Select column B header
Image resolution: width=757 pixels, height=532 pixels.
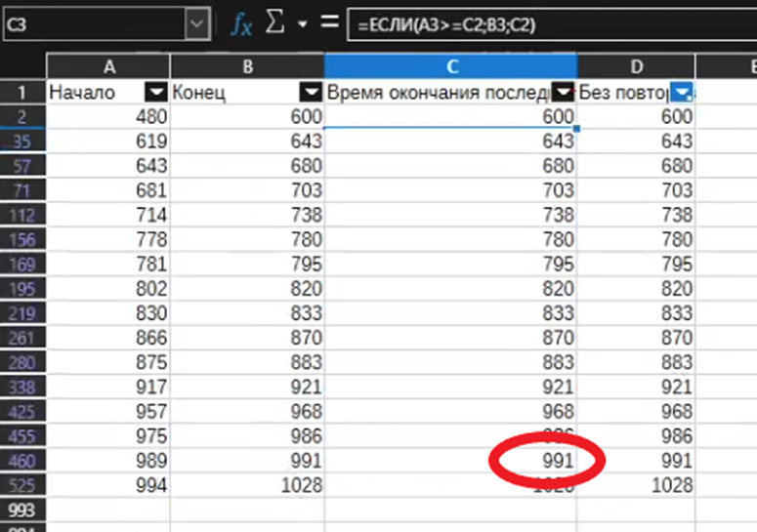click(247, 66)
